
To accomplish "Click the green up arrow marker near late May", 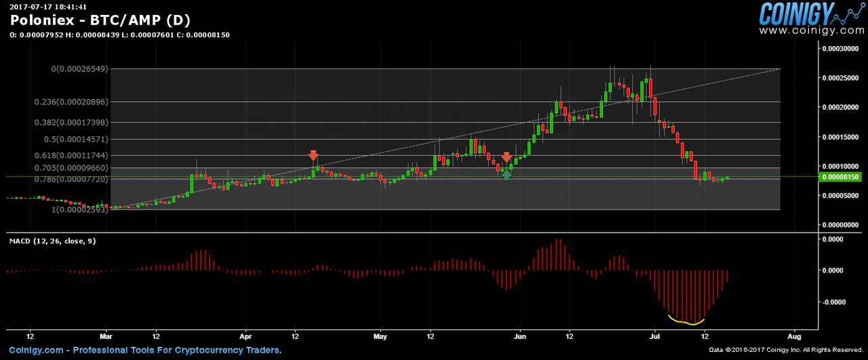I will (507, 175).
